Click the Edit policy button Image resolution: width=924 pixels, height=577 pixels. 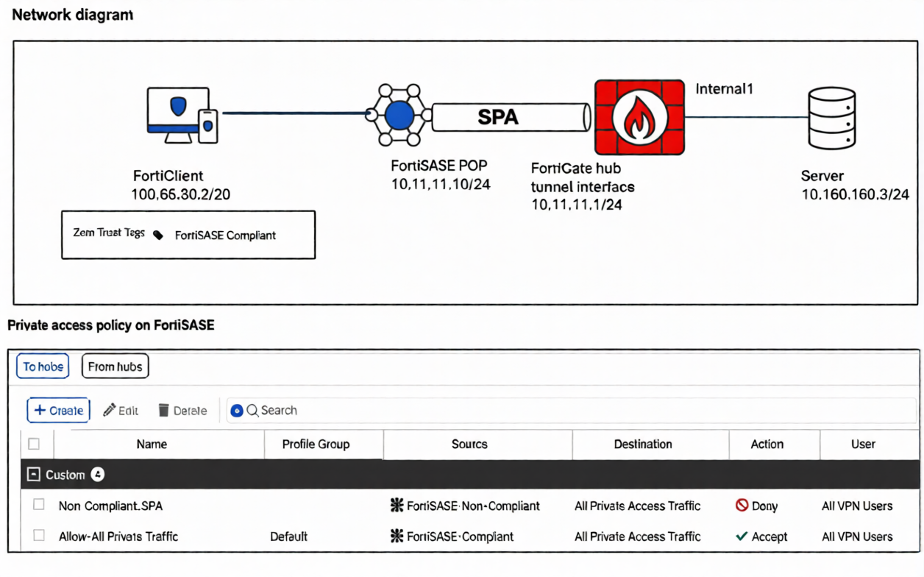(121, 411)
